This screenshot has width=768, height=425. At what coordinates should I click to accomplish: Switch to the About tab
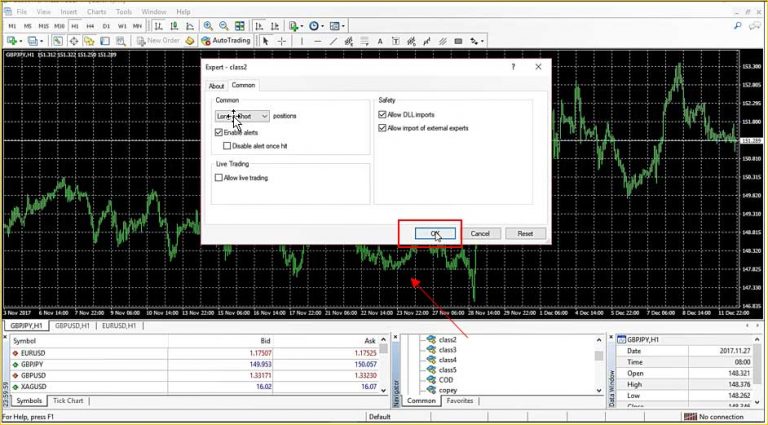216,86
